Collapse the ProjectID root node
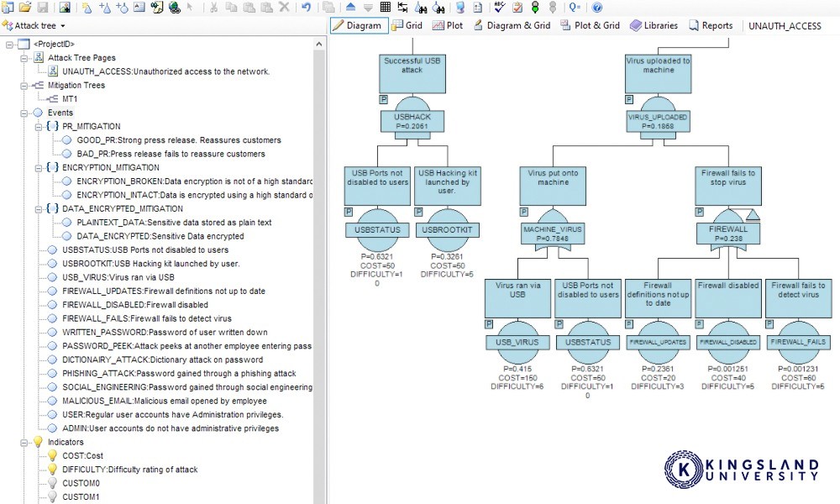Viewport: 840px width, 504px height. click(9, 45)
